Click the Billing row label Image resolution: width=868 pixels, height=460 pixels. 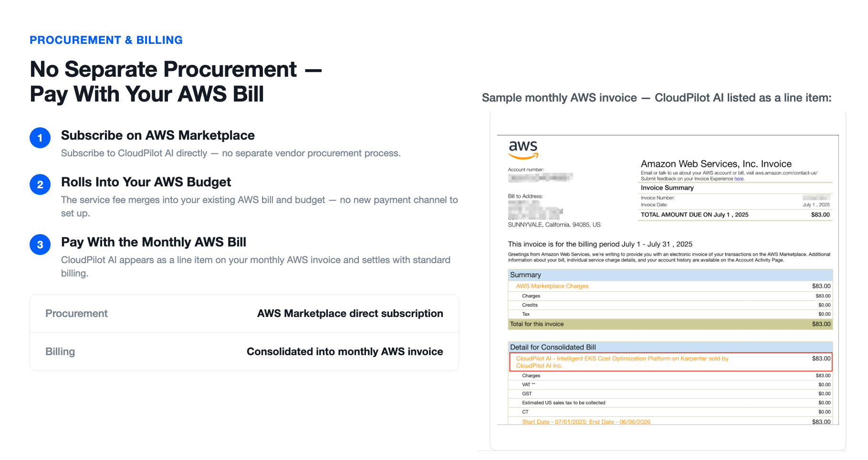pyautogui.click(x=60, y=352)
